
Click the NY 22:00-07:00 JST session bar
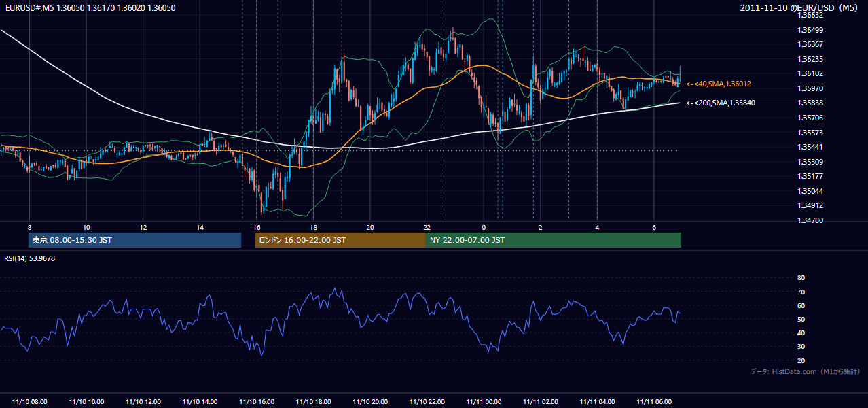(554, 240)
